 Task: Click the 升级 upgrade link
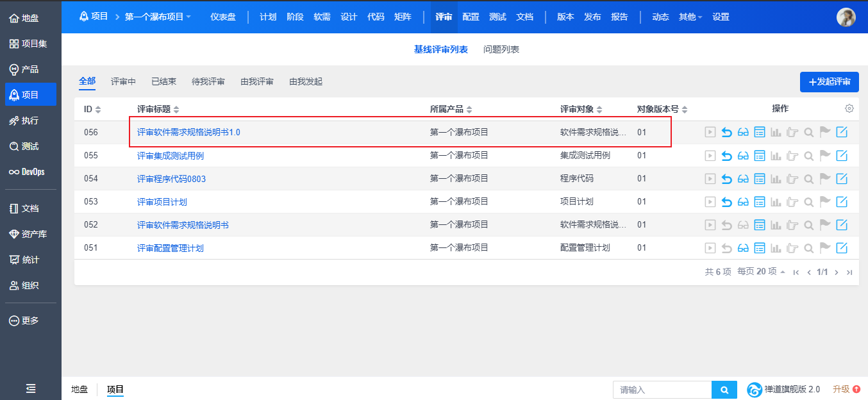click(x=846, y=389)
